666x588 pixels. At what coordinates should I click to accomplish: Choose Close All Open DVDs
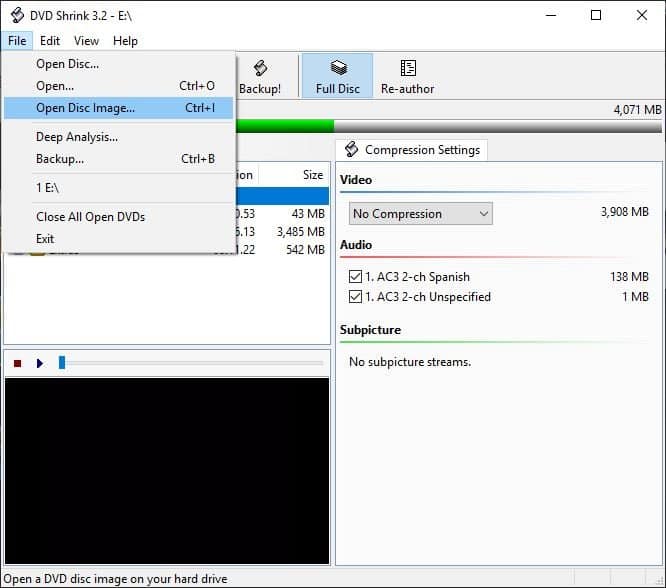(x=119, y=217)
